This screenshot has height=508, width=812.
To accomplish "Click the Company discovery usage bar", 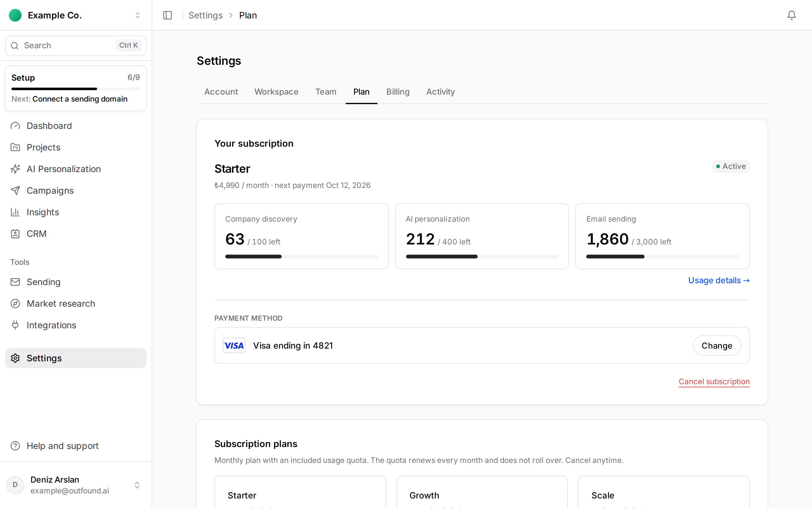I will tap(301, 257).
